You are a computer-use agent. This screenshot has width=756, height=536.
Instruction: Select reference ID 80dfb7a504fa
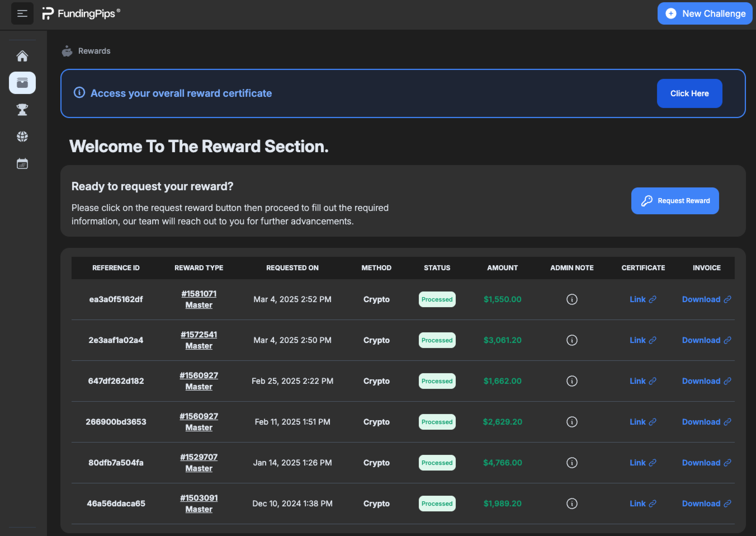coord(116,463)
